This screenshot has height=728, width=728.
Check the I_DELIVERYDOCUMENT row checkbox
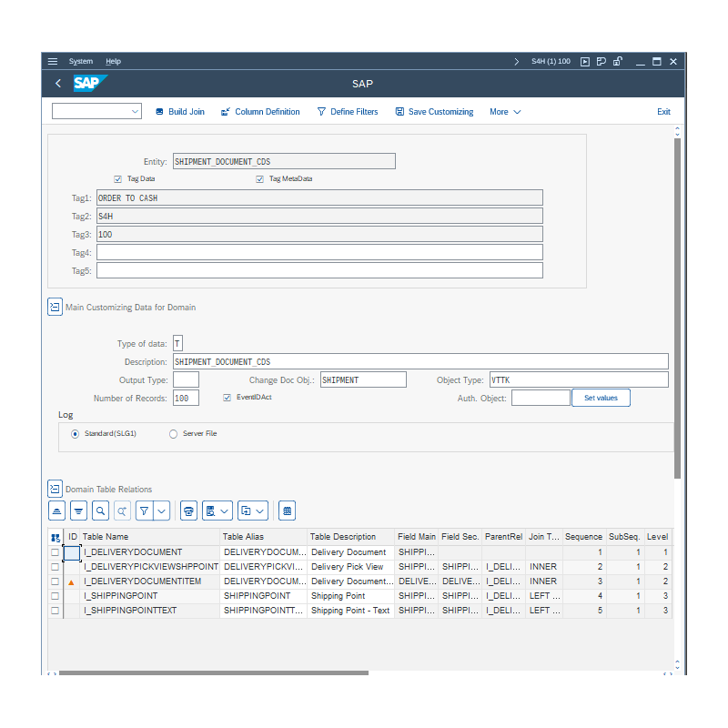coord(55,552)
